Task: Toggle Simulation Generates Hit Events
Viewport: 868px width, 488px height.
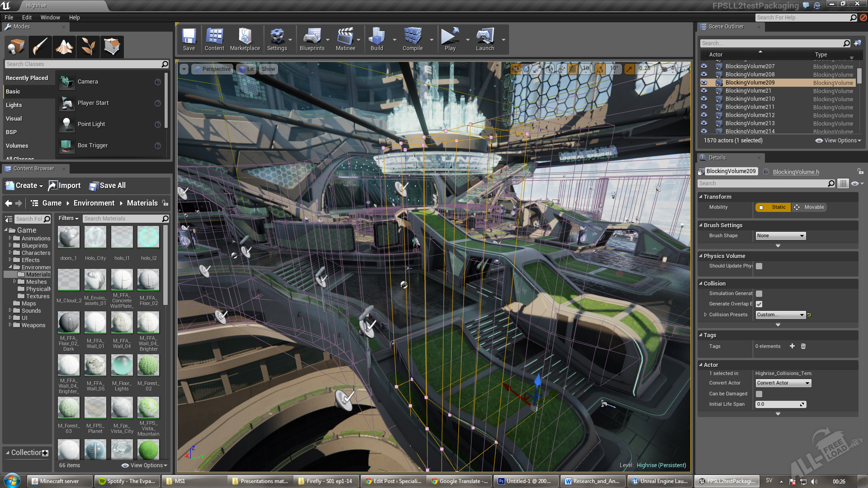Action: (759, 293)
